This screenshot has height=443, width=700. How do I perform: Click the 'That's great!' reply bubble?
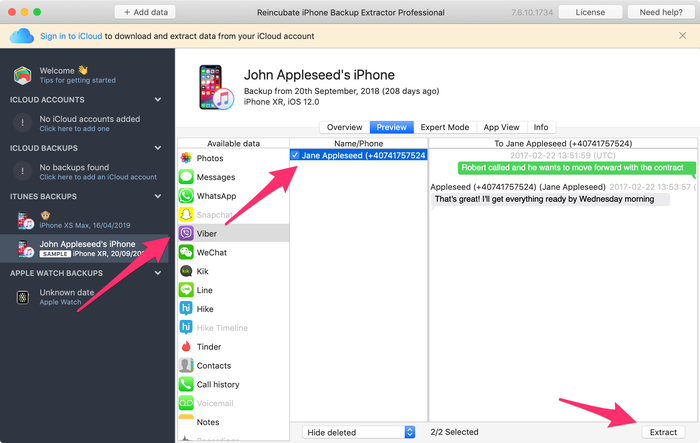(550, 199)
